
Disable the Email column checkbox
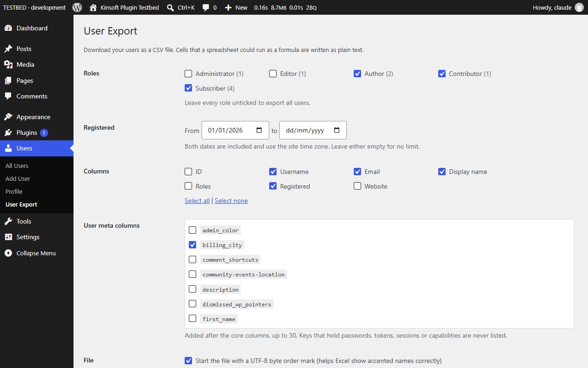[x=357, y=172]
